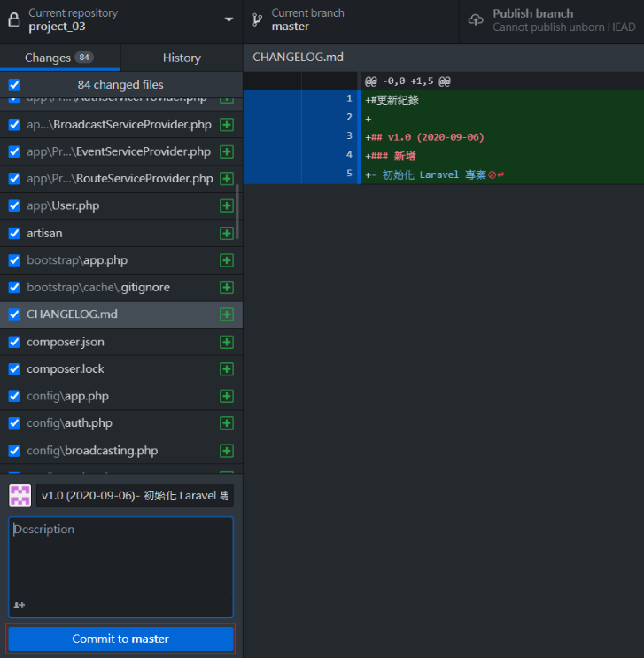Uncheck the CHANGELOG.md checkbox

coord(15,314)
